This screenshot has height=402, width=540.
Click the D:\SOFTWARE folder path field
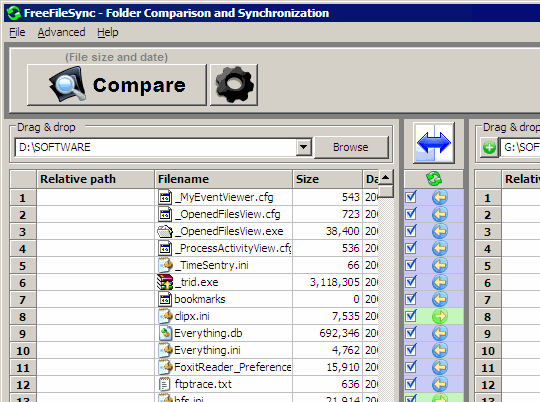155,147
